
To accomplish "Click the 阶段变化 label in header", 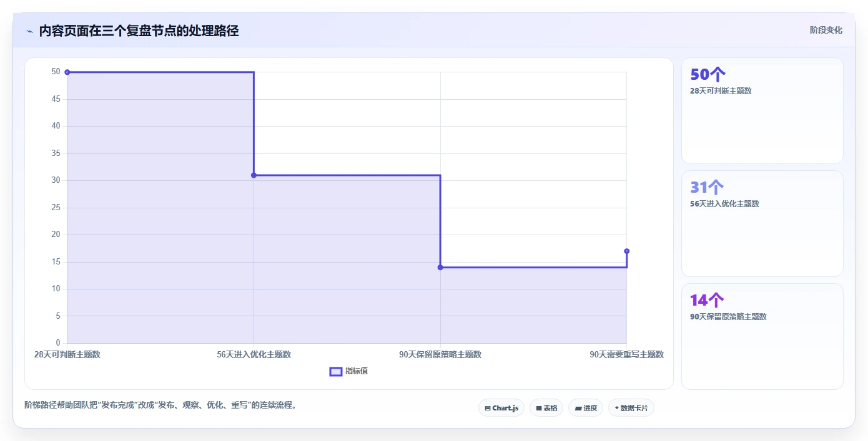I will (826, 30).
